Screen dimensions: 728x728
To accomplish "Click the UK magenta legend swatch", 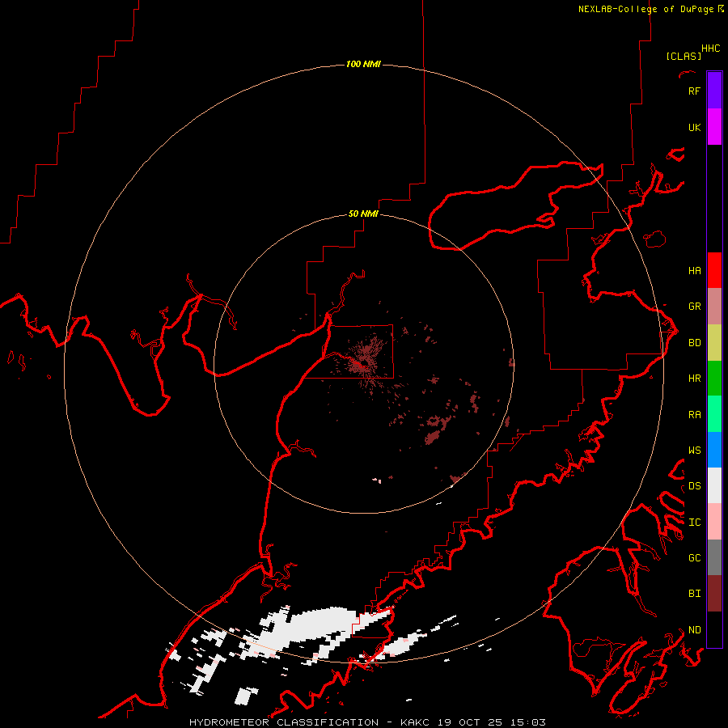I will tap(714, 127).
